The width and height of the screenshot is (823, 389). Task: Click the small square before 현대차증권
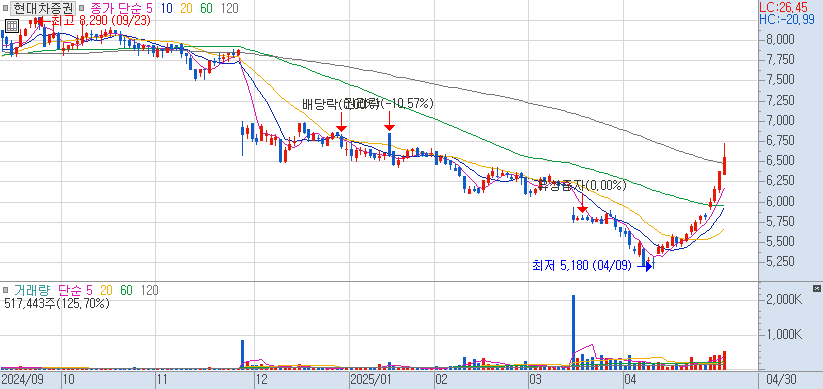pos(5,8)
